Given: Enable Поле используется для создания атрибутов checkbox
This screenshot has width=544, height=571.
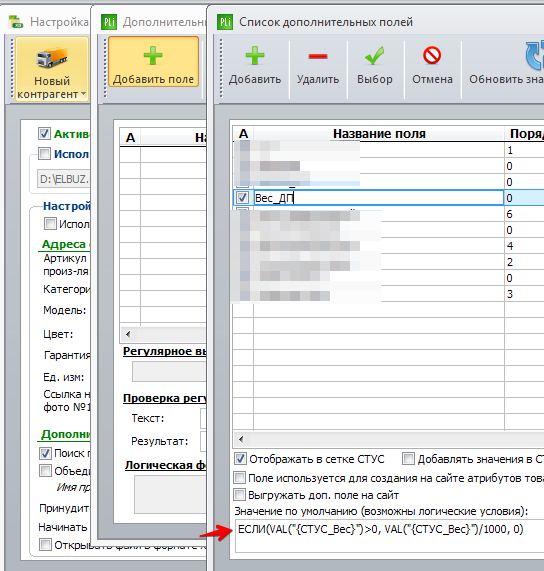Looking at the screenshot, I should [x=240, y=477].
